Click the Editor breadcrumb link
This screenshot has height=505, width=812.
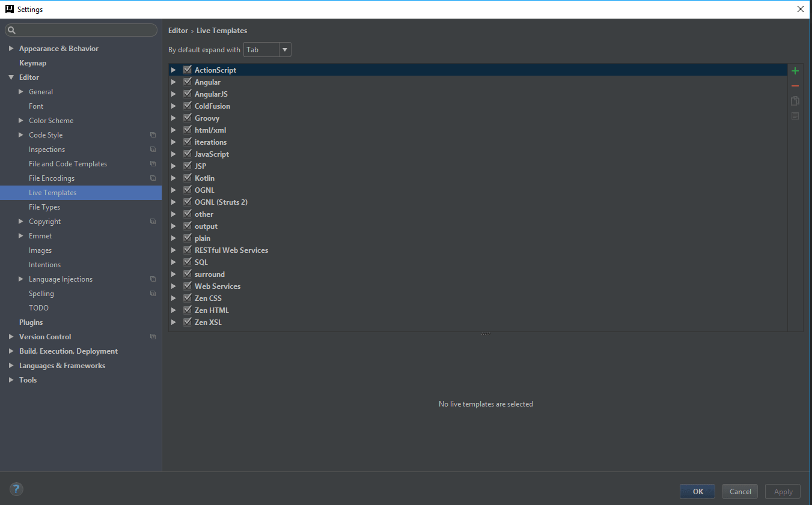178,30
